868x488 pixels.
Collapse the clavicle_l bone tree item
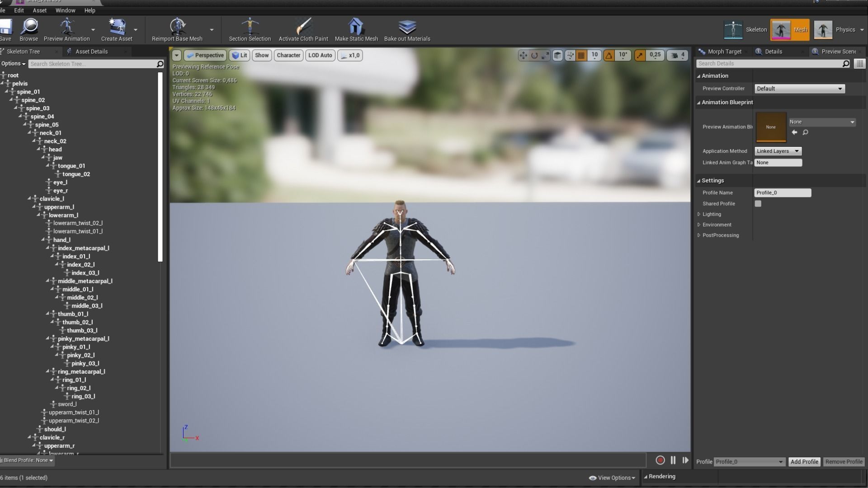tap(29, 198)
